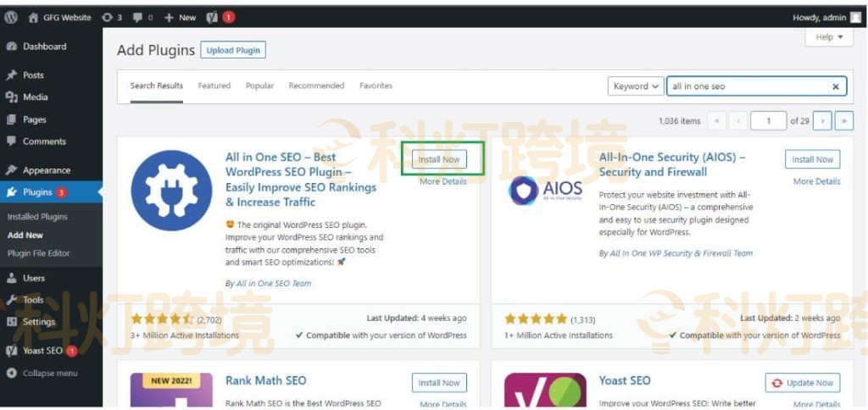The image size is (868, 410).
Task: Switch to Popular plugins tab
Action: [259, 86]
